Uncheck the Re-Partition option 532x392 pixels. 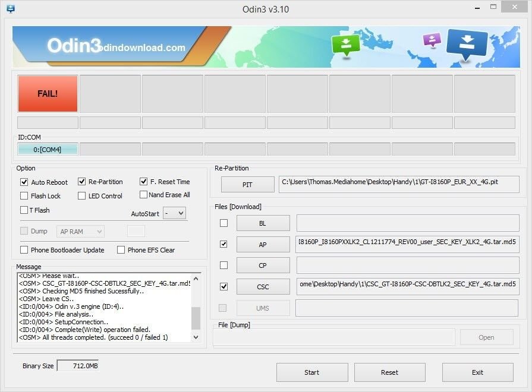(x=82, y=182)
